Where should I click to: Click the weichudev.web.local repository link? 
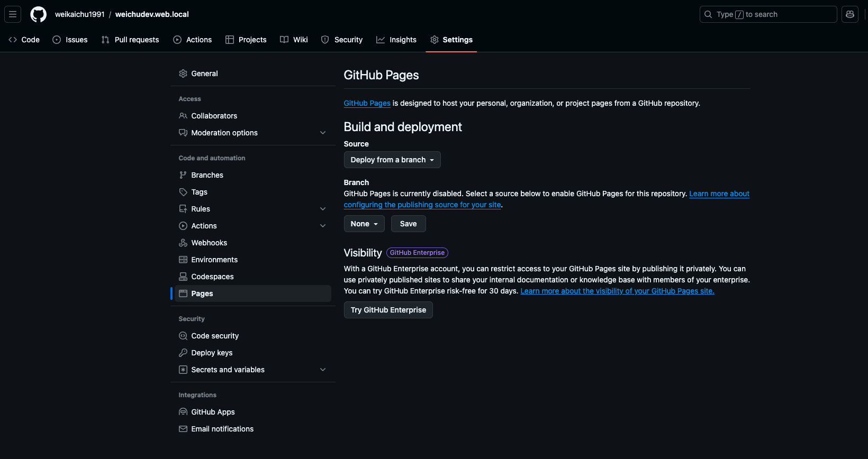pos(152,14)
